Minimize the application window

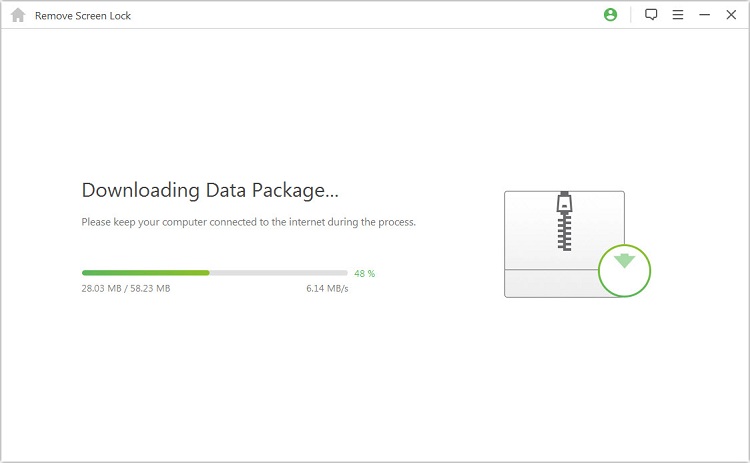click(x=704, y=15)
